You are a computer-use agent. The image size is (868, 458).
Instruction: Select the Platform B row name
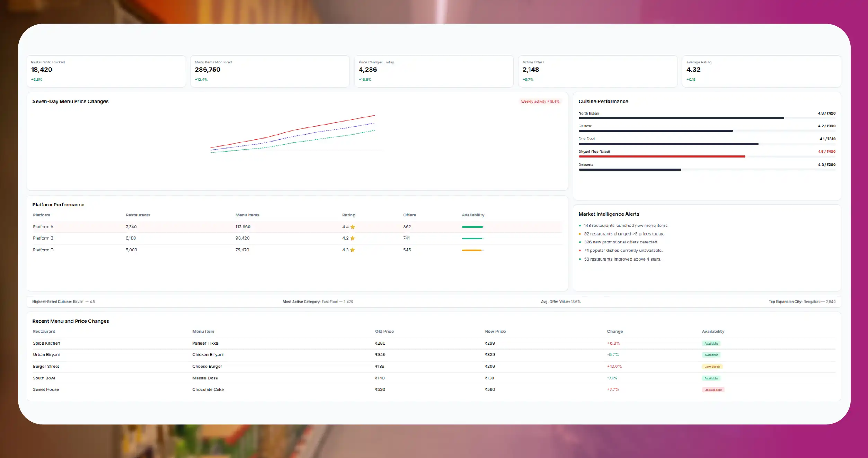coord(43,238)
